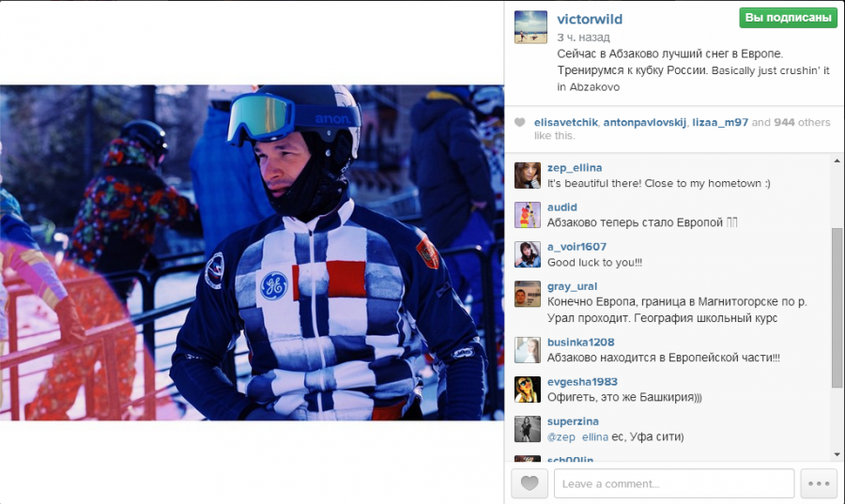Click the comments scrollbar up arrow
Screen dimensions: 845x504
837,160
